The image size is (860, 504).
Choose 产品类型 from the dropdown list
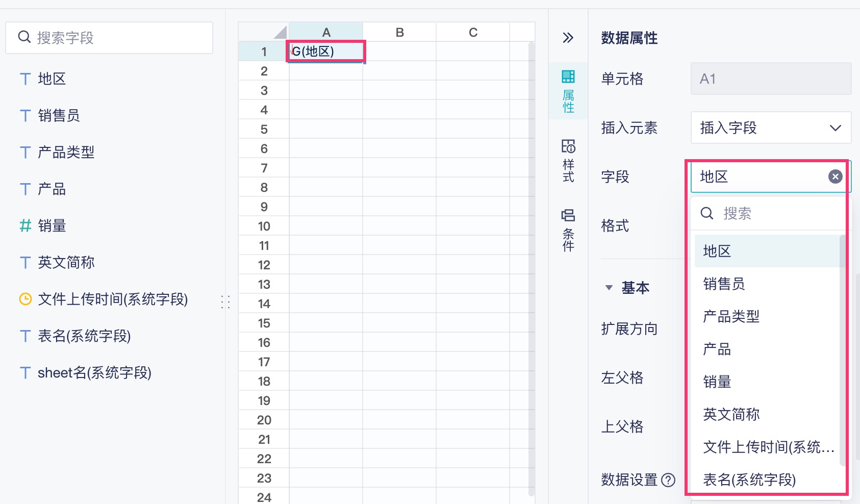(731, 316)
